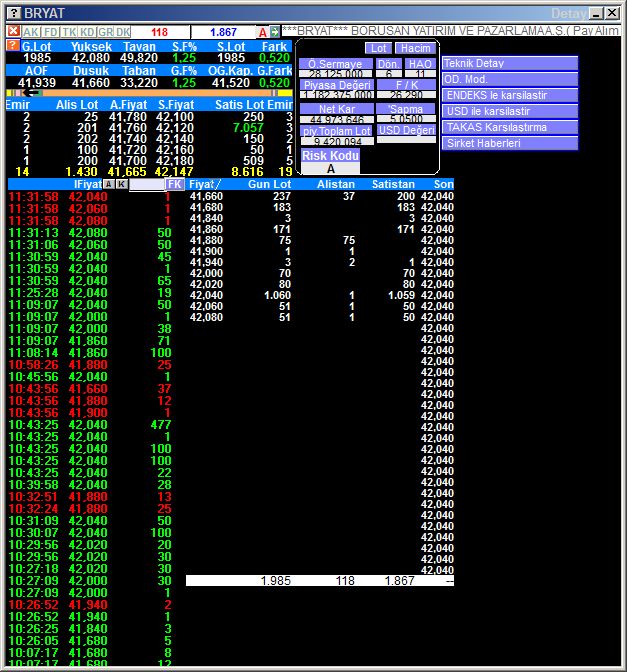Select the DK toolbar option
Image resolution: width=627 pixels, height=672 pixels.
pyautogui.click(x=123, y=32)
